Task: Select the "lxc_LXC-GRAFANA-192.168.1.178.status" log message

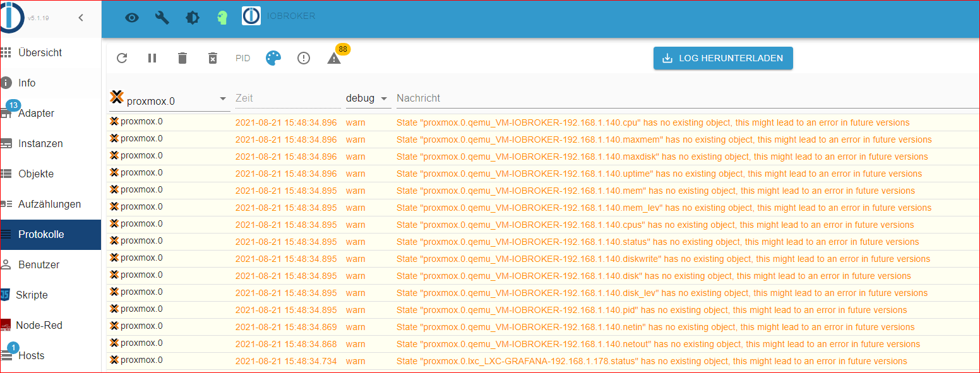Action: (652, 361)
